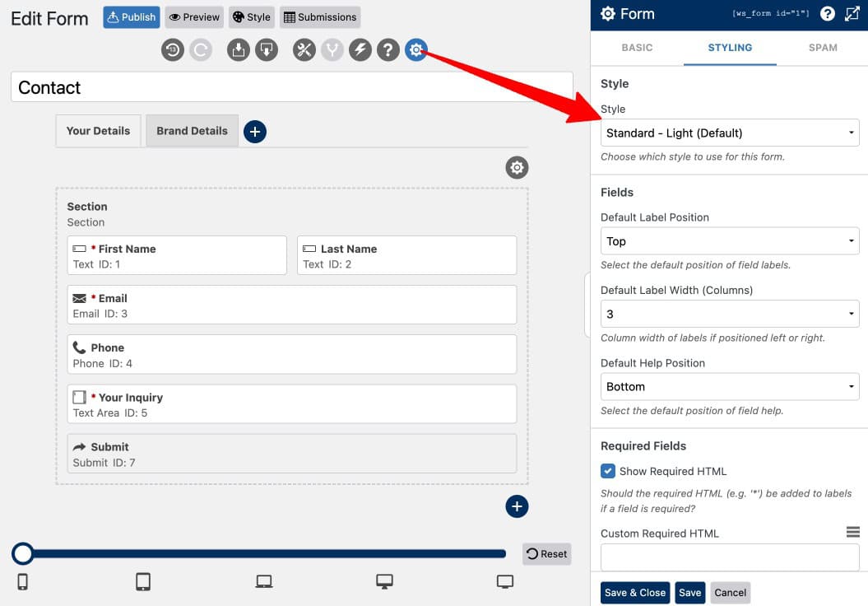The height and width of the screenshot is (606, 868).
Task: Select the First Name text field
Action: point(177,255)
